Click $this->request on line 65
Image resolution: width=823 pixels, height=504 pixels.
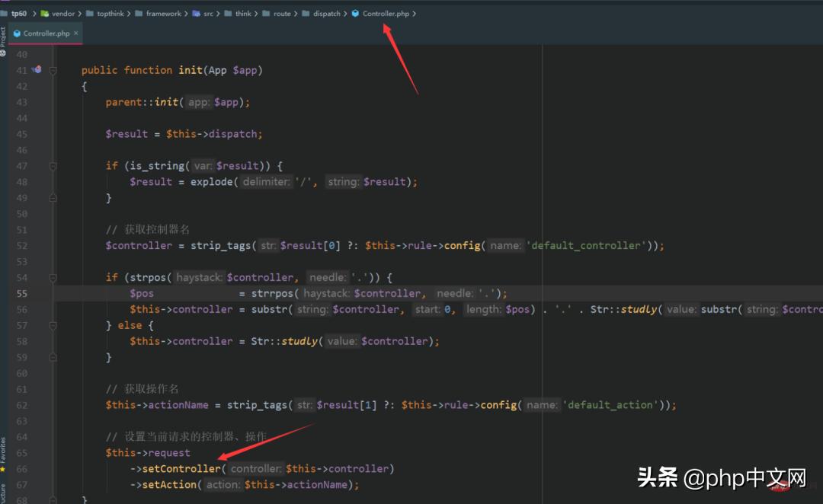[148, 452]
